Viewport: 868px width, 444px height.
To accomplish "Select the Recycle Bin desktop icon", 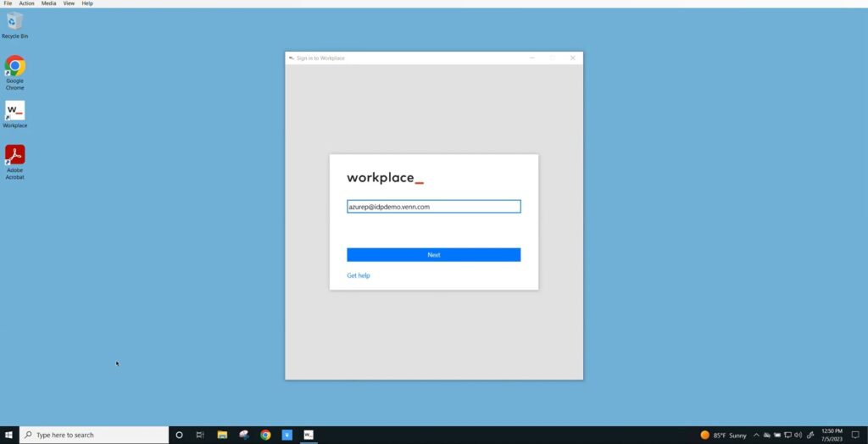I will (15, 22).
